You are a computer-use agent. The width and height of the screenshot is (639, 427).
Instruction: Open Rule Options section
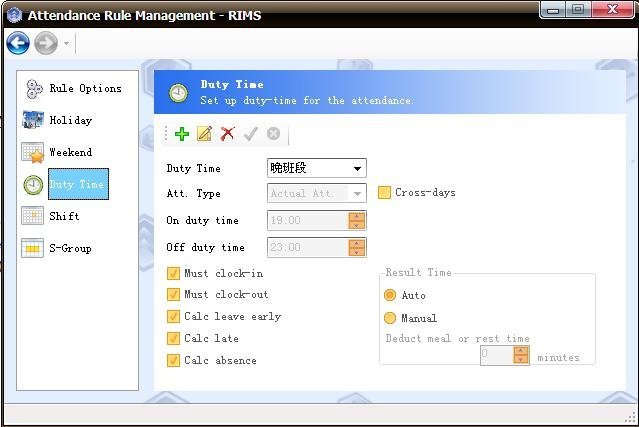(x=86, y=88)
